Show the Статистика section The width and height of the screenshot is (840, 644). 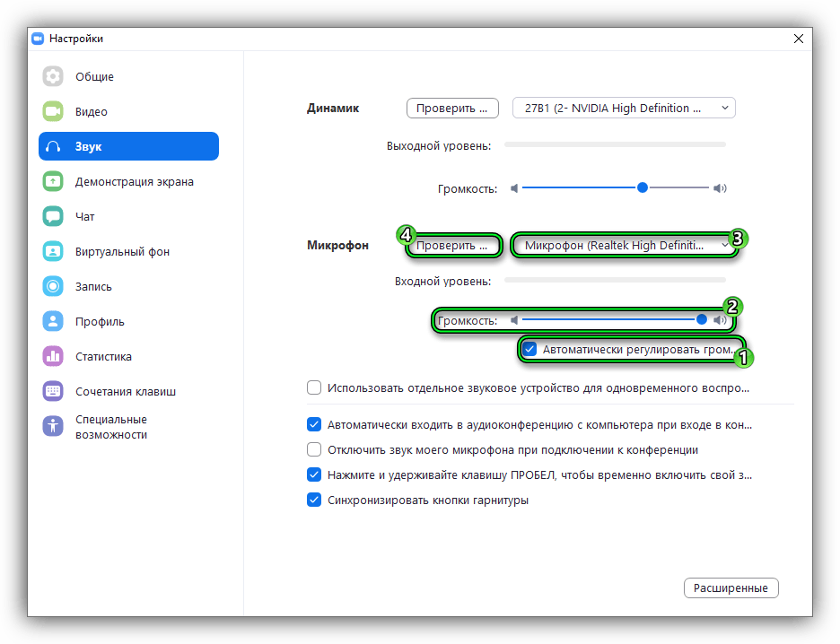click(128, 356)
